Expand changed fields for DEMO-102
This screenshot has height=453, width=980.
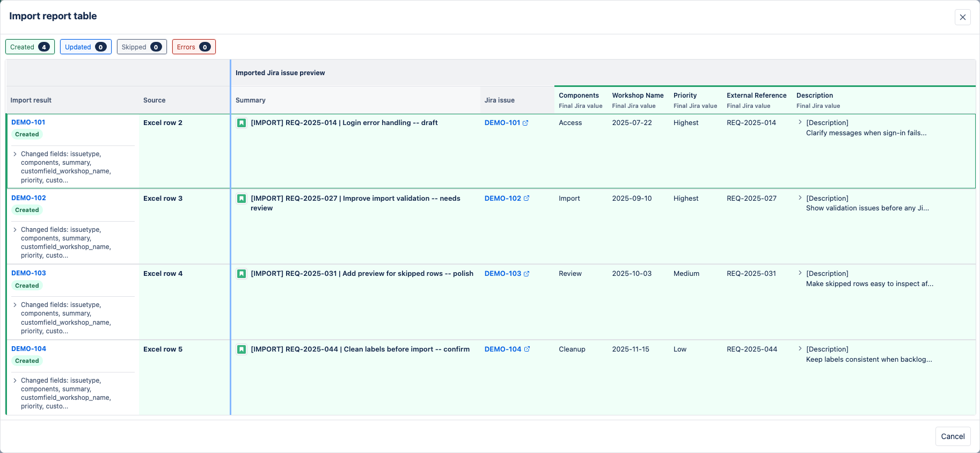point(15,230)
